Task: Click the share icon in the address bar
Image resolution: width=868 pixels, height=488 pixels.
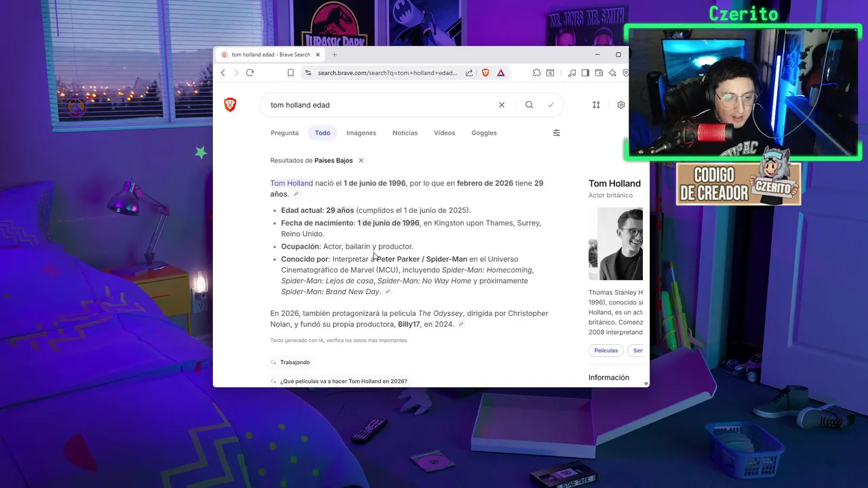Action: [x=469, y=73]
